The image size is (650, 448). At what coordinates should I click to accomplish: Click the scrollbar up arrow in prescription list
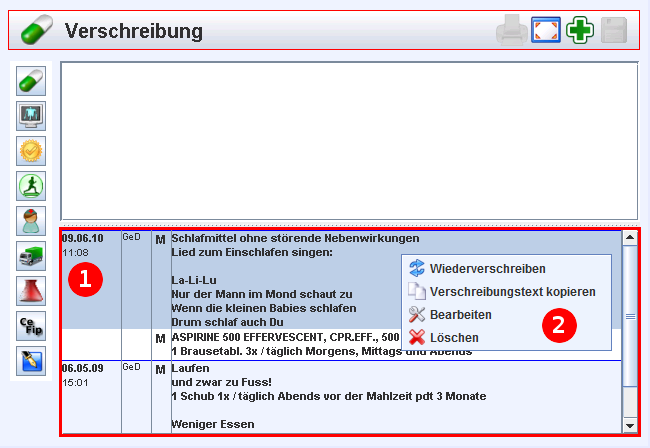pyautogui.click(x=629, y=238)
